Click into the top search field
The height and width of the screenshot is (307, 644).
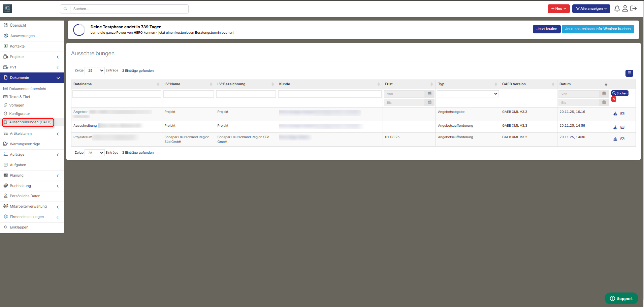[129, 9]
